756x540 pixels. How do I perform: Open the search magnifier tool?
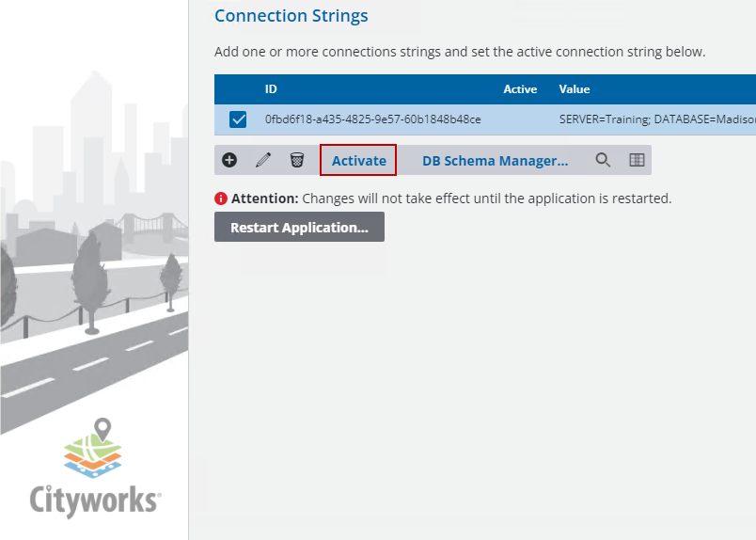coord(603,160)
